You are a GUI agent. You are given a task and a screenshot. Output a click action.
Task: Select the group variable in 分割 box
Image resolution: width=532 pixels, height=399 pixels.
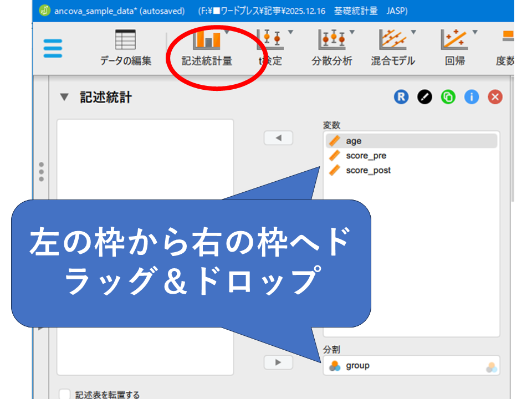(x=357, y=366)
